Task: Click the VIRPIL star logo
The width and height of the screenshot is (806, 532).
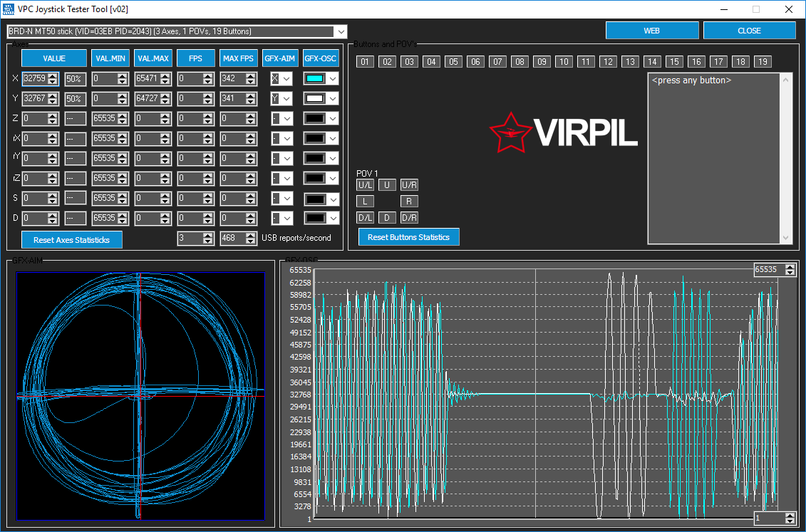Action: coord(510,132)
